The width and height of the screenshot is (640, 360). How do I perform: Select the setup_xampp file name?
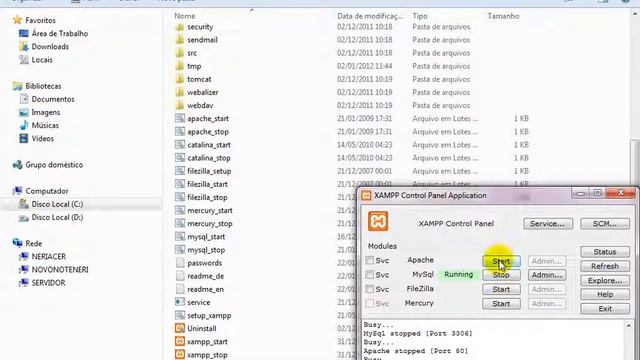tap(209, 316)
